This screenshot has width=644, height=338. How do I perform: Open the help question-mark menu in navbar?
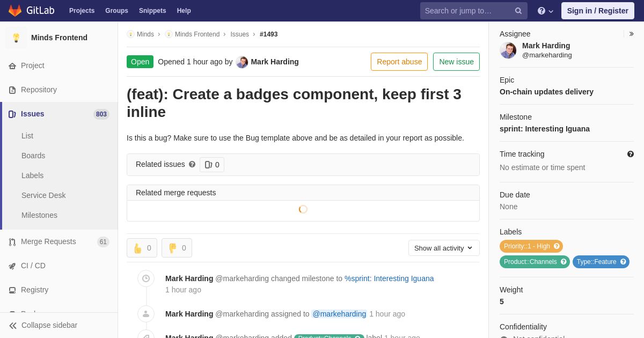coord(545,11)
